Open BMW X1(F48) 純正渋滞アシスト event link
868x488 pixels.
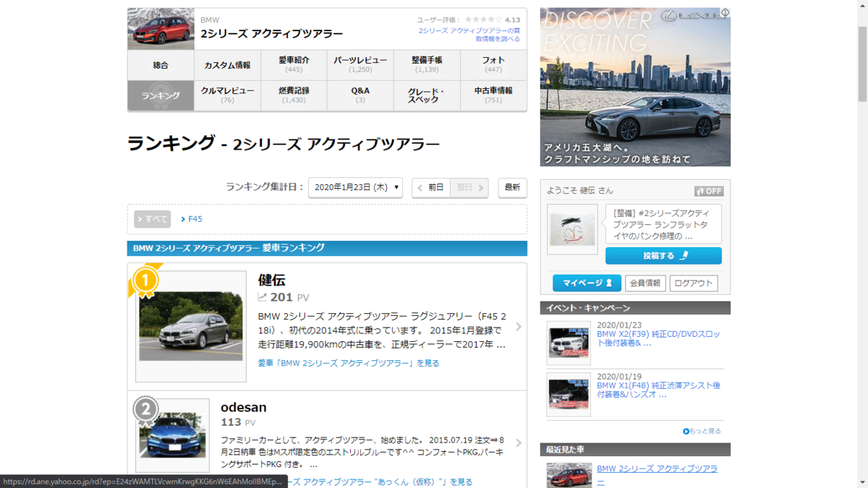[659, 390]
